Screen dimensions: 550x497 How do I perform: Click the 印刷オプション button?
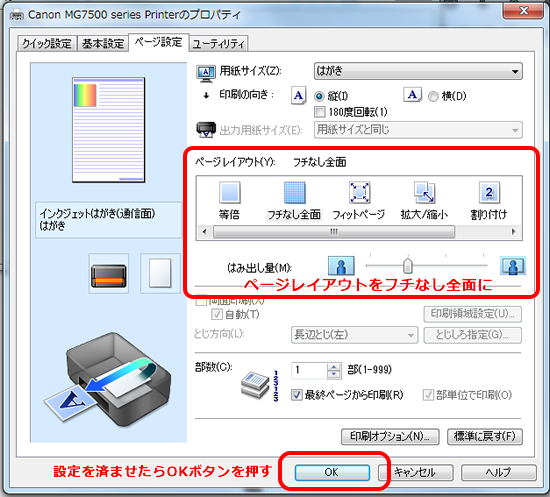pos(390,436)
